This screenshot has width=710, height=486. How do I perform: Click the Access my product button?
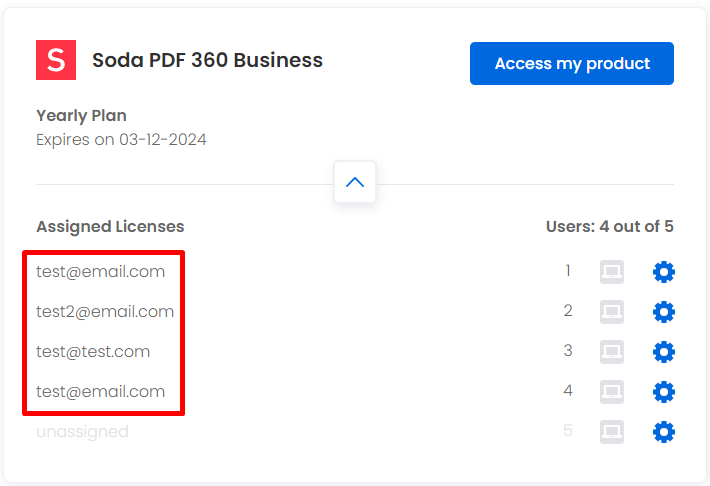571,63
